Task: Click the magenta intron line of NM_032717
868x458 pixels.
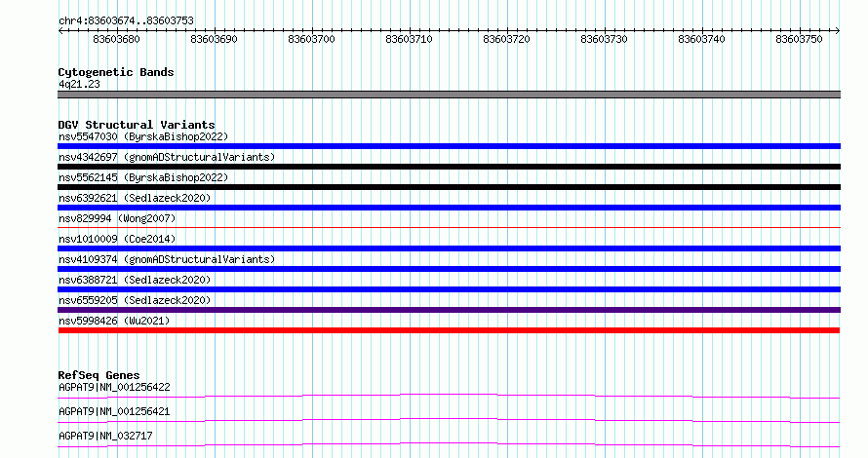Action: pyautogui.click(x=449, y=443)
